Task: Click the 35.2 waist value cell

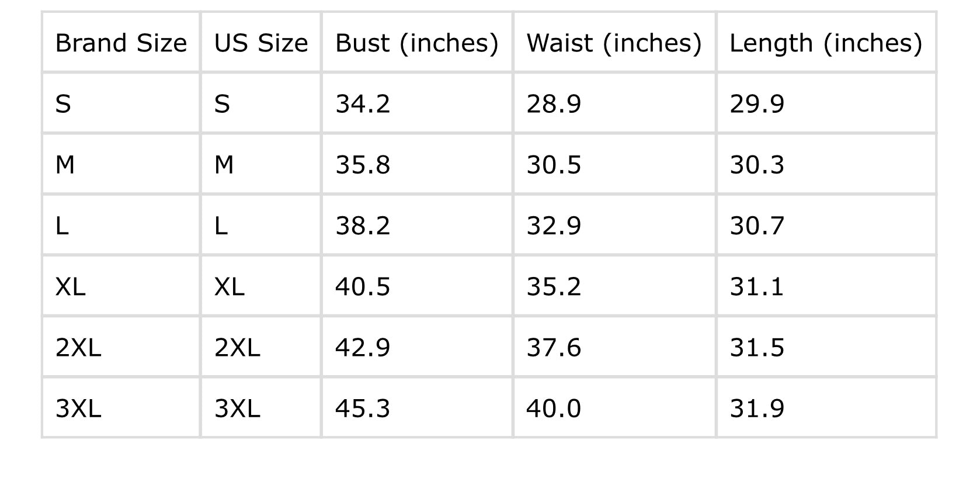Action: pyautogui.click(x=614, y=286)
